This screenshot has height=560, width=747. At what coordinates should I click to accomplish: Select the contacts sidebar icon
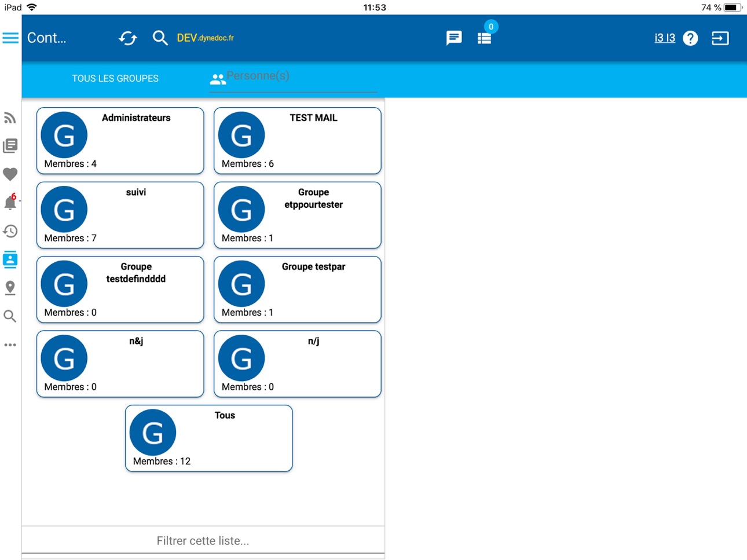point(10,259)
